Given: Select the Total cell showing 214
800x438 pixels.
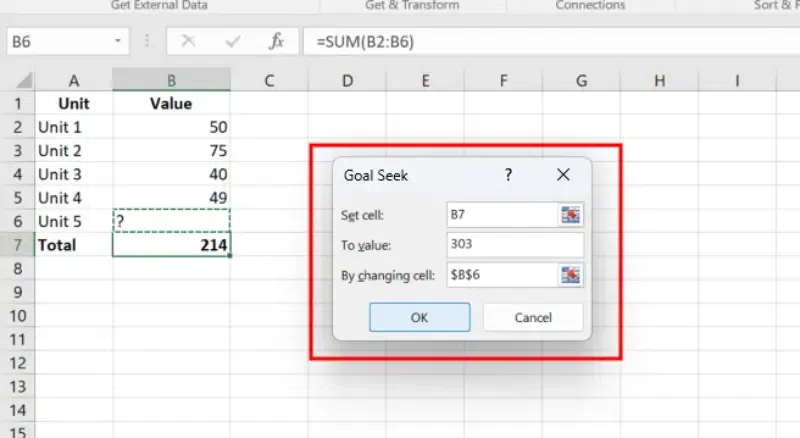Looking at the screenshot, I should coord(171,245).
